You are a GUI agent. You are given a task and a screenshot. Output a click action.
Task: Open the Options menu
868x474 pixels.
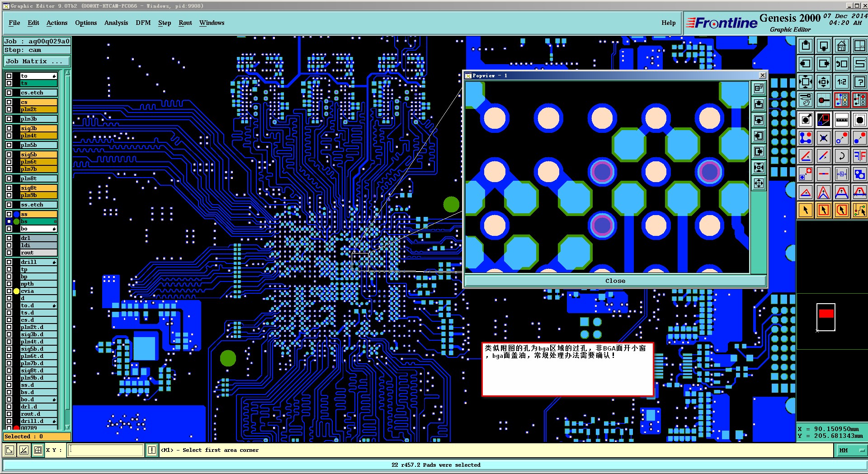click(86, 23)
